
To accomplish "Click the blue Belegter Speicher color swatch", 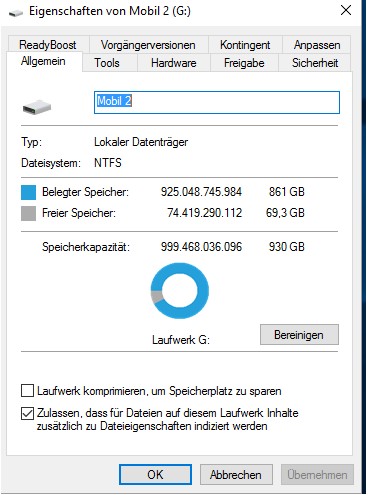I will pos(28,192).
